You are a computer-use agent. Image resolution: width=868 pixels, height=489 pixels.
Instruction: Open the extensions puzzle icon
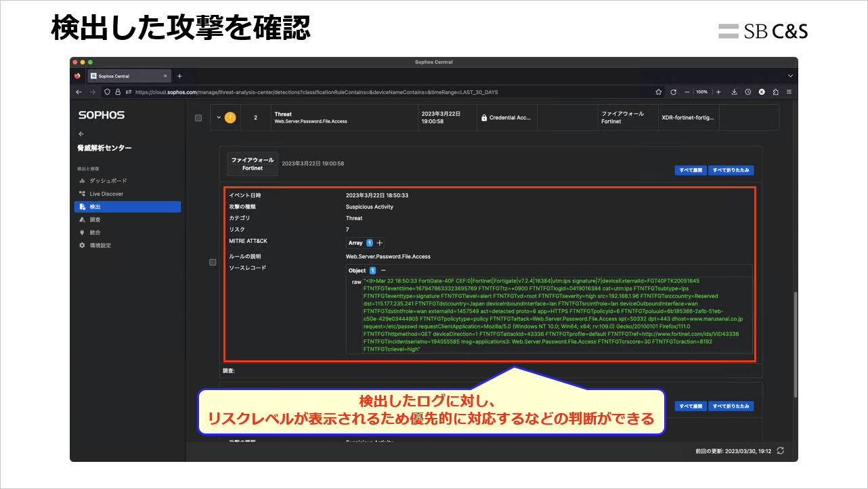coord(775,92)
